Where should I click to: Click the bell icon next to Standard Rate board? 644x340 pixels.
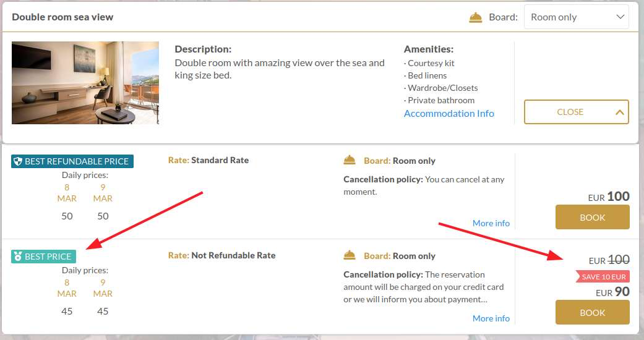pyautogui.click(x=350, y=160)
